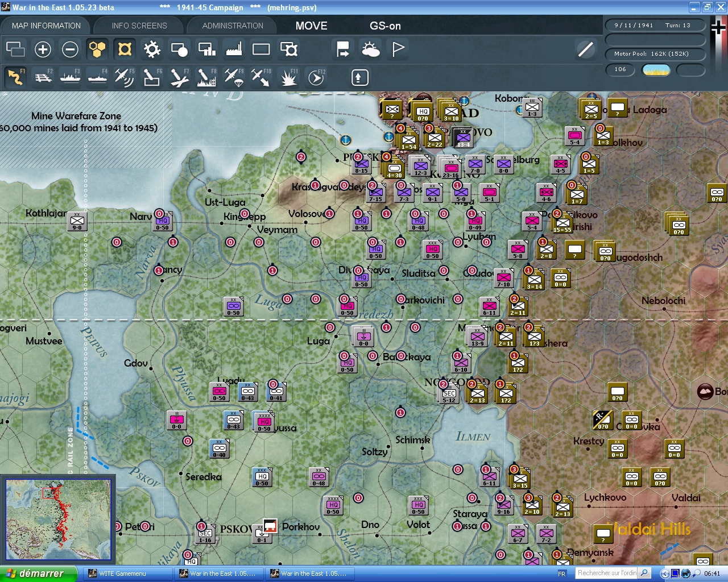728x582 pixels.
Task: Click the German cross side emblem
Action: coord(718,27)
